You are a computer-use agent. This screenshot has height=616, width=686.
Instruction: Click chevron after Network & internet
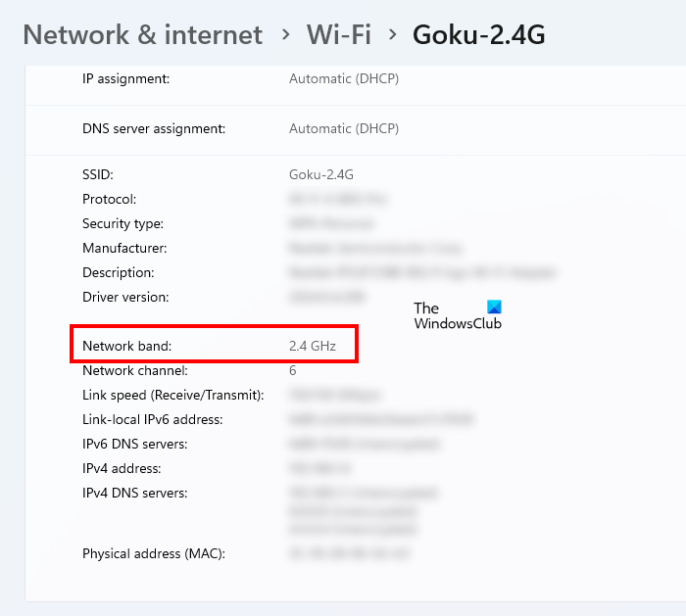(x=285, y=35)
